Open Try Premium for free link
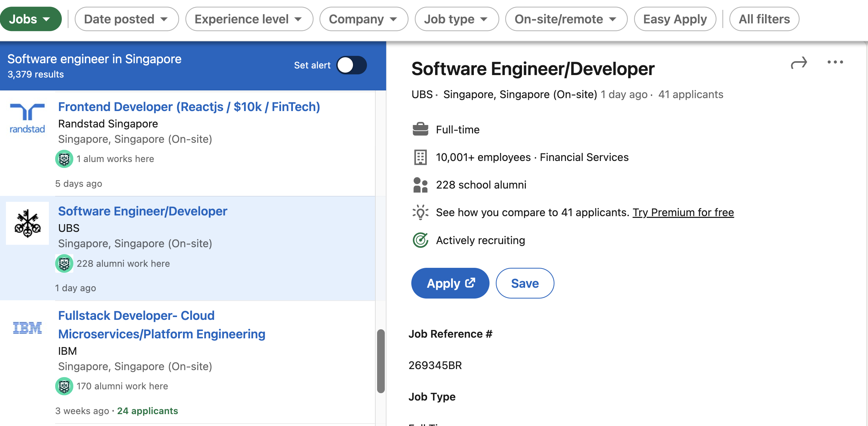This screenshot has height=426, width=868. coord(683,212)
